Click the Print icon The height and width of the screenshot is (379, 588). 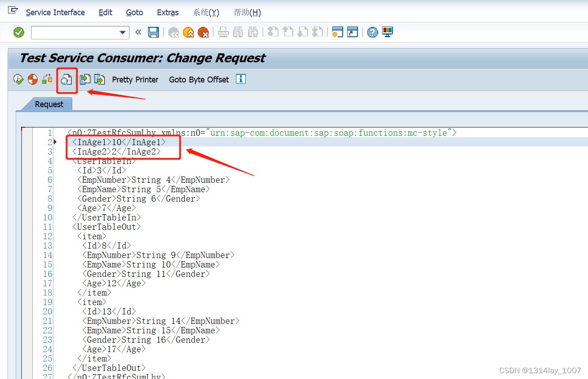223,32
